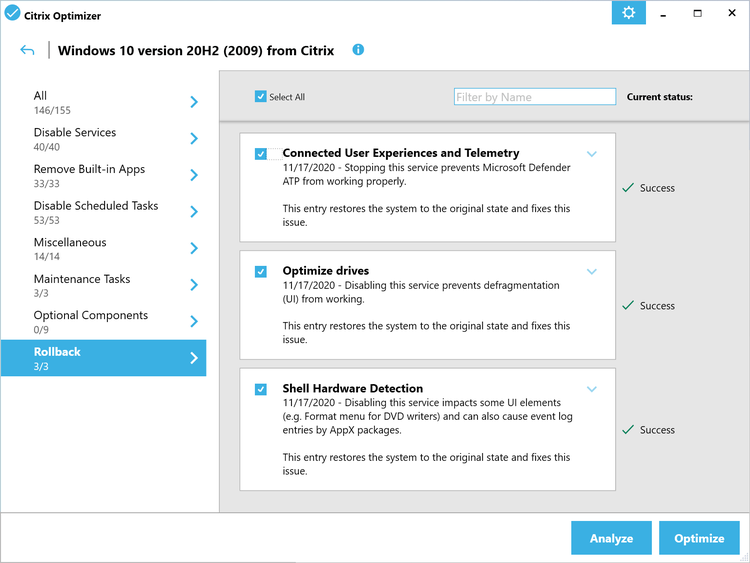Click the Optimize button
750x563 pixels.
pos(699,538)
